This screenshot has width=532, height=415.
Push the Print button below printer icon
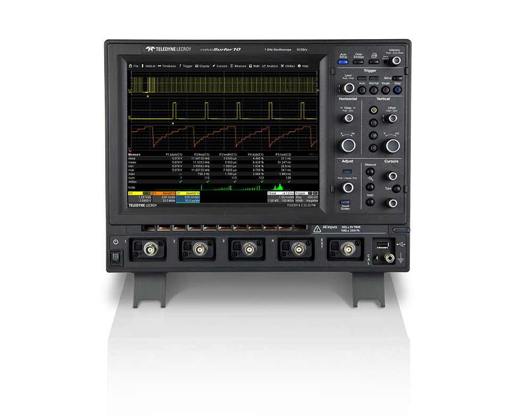(373, 62)
